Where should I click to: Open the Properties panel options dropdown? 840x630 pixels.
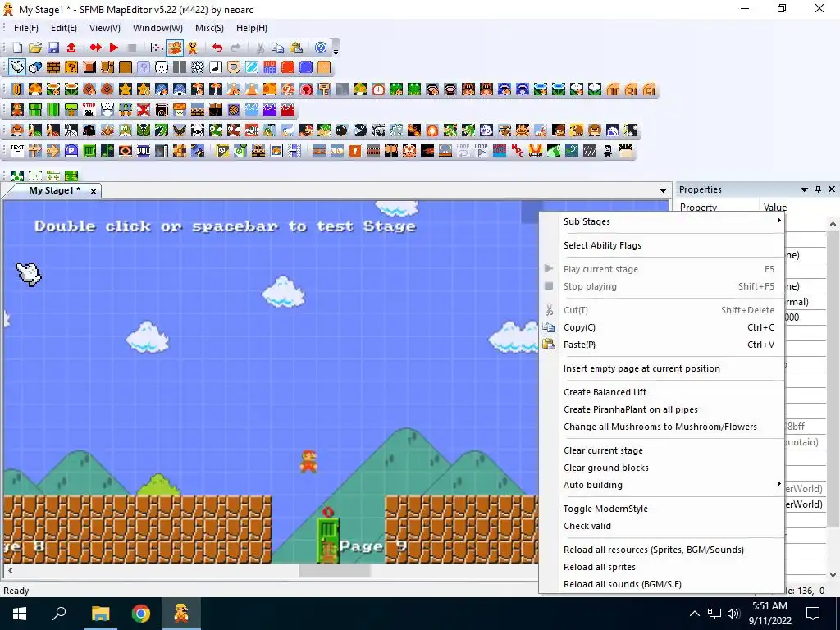[x=804, y=189]
